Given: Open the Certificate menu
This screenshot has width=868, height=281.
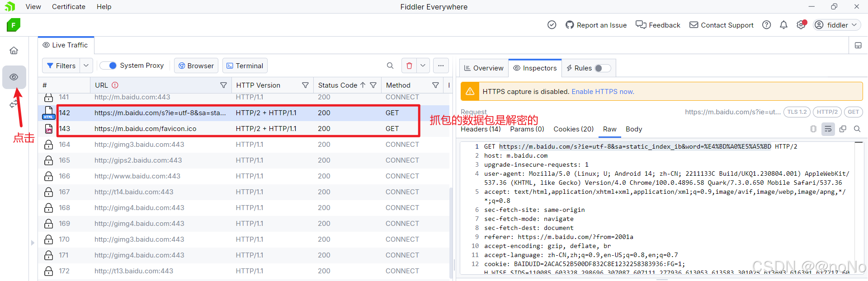Looking at the screenshot, I should (x=69, y=7).
